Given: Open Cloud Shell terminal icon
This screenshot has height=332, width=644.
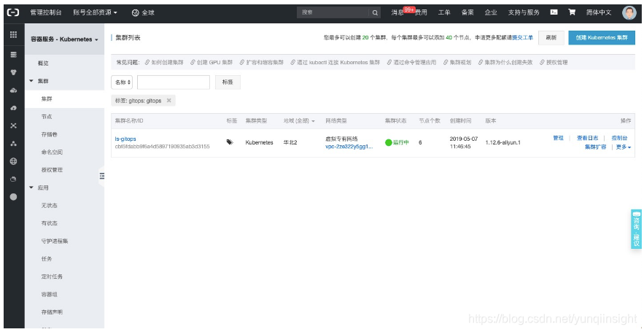Looking at the screenshot, I should [554, 12].
